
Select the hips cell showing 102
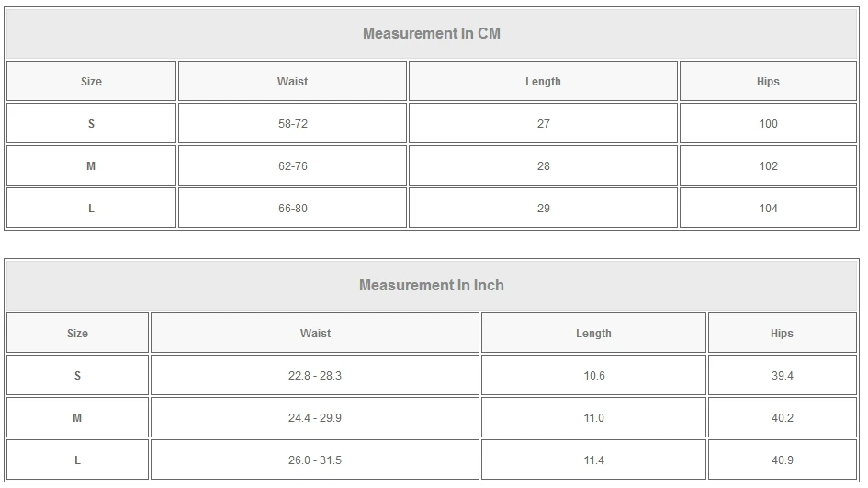(768, 166)
